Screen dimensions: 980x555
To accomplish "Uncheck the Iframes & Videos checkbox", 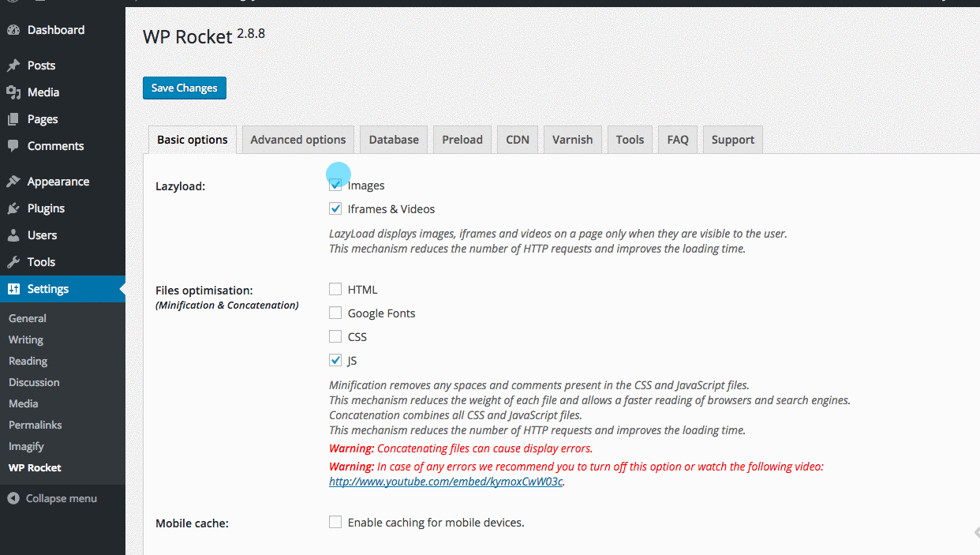I will [335, 208].
